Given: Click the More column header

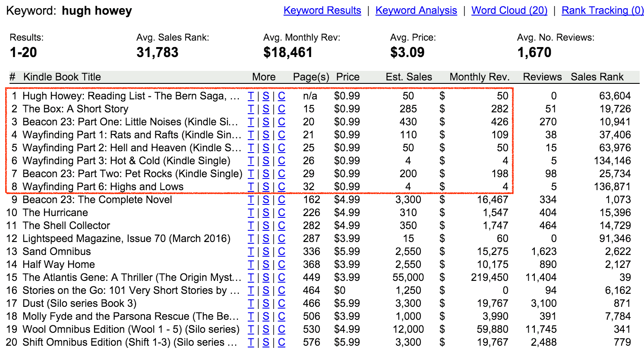Looking at the screenshot, I should pyautogui.click(x=264, y=77).
